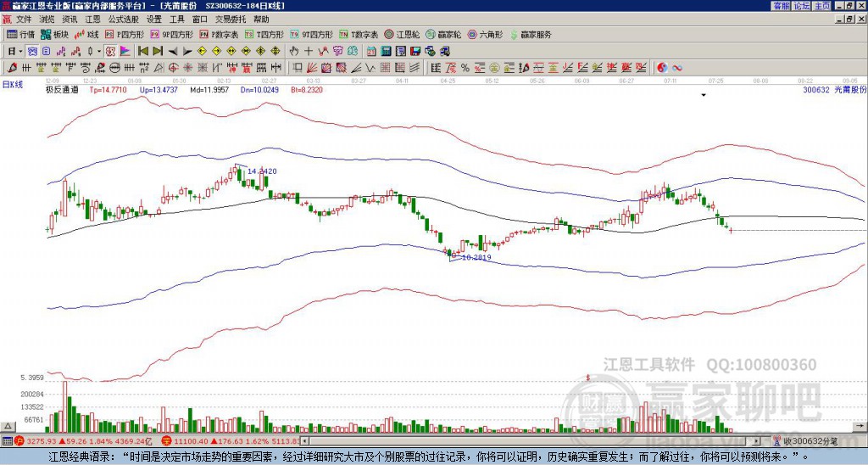868x465 pixels.
Task: Open the 江恩 menu
Action: coord(93,20)
